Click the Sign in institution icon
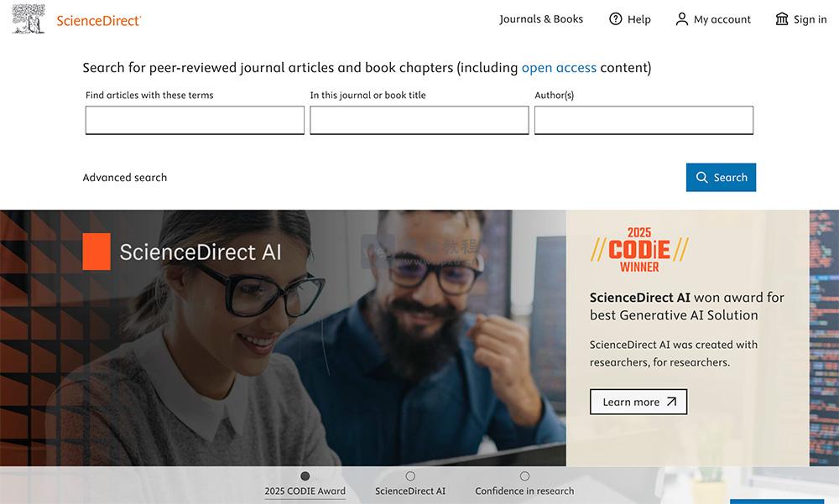 782,19
